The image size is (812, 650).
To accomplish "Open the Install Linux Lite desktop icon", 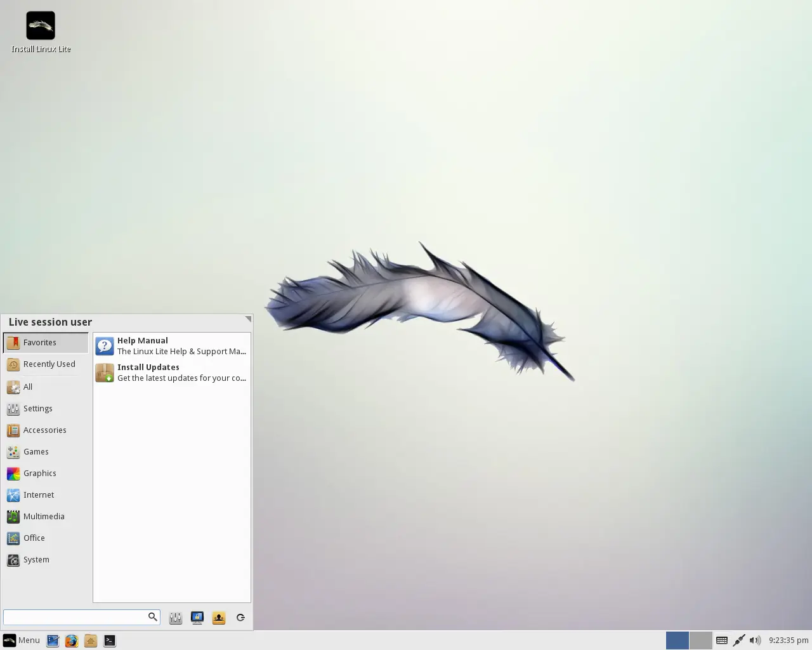I will point(41,32).
